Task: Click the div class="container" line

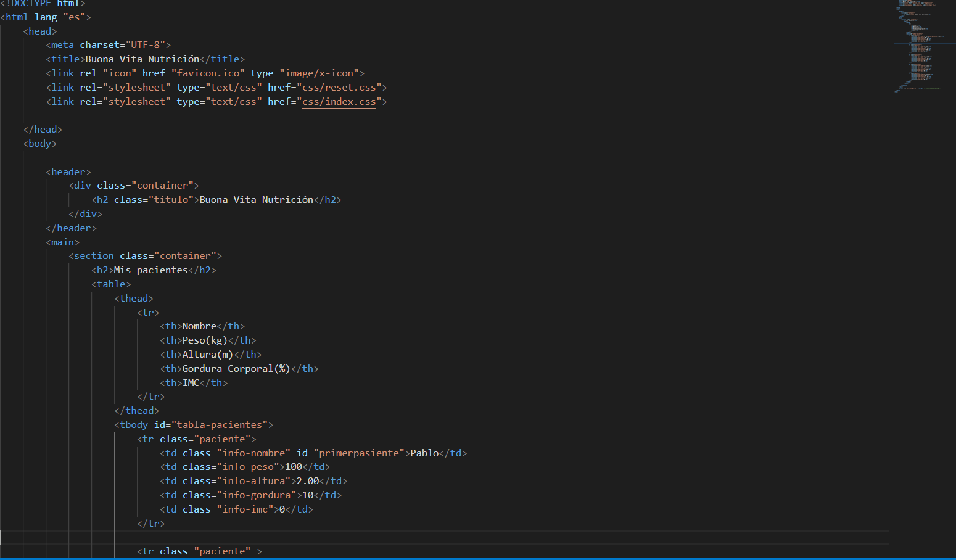Action: pyautogui.click(x=134, y=186)
